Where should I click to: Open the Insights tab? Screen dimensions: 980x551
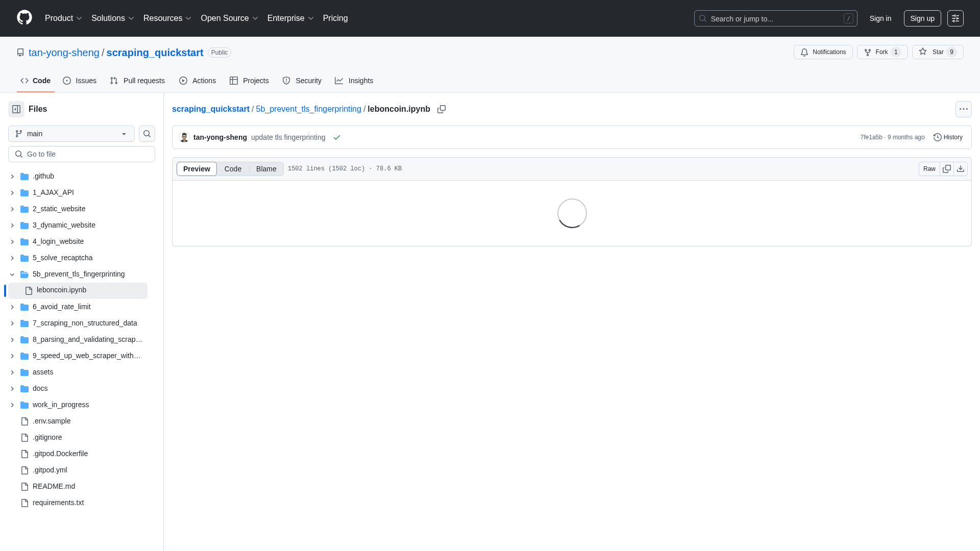tap(354, 81)
